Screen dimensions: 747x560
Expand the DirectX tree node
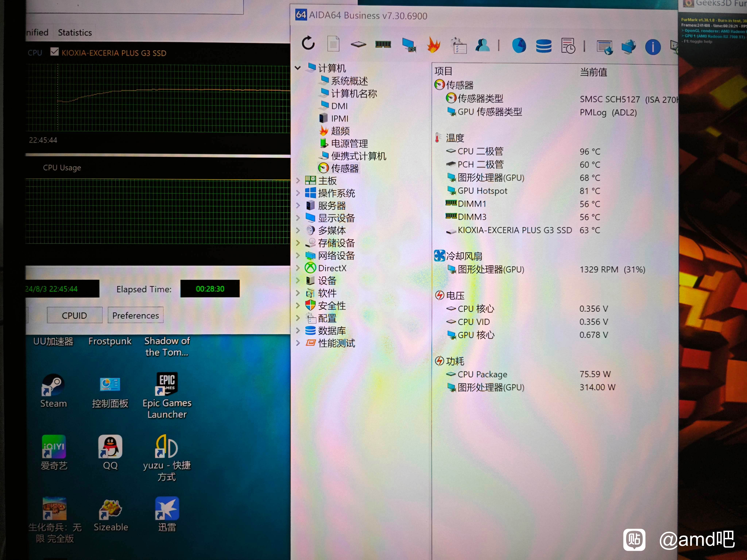point(298,268)
